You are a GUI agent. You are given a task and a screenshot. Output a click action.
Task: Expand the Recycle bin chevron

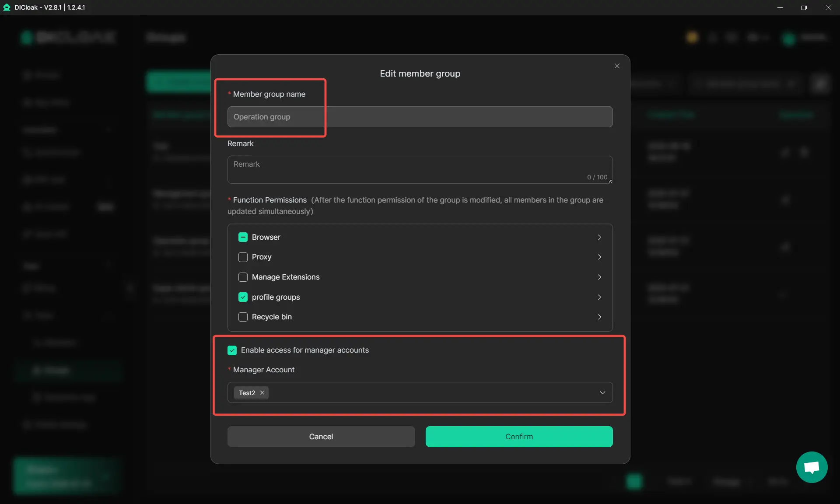(599, 317)
